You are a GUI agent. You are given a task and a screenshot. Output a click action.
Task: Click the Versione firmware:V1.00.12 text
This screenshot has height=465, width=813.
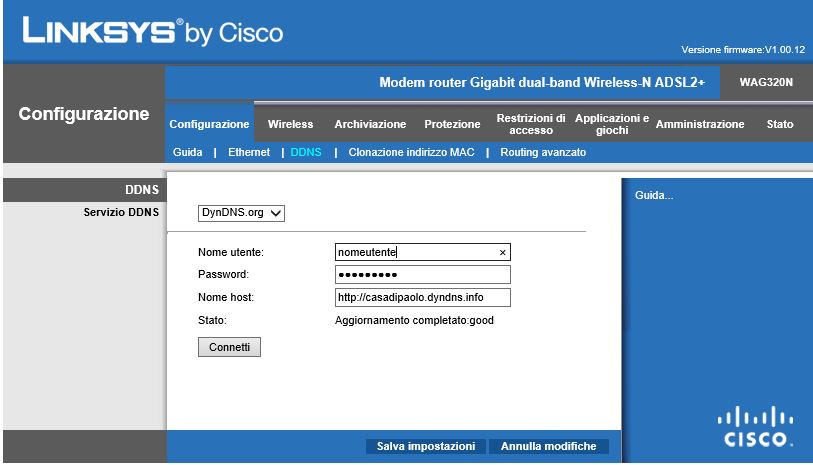click(743, 50)
